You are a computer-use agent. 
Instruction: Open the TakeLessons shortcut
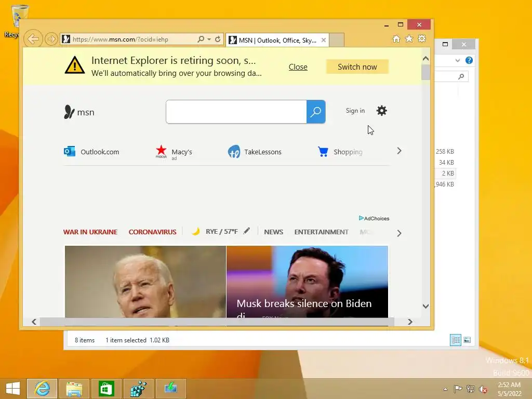255,152
